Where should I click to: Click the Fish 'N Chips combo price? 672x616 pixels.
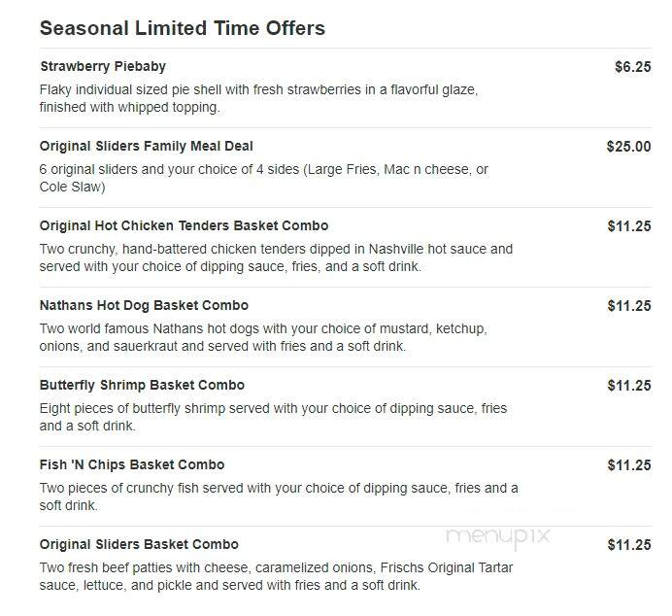pyautogui.click(x=629, y=465)
